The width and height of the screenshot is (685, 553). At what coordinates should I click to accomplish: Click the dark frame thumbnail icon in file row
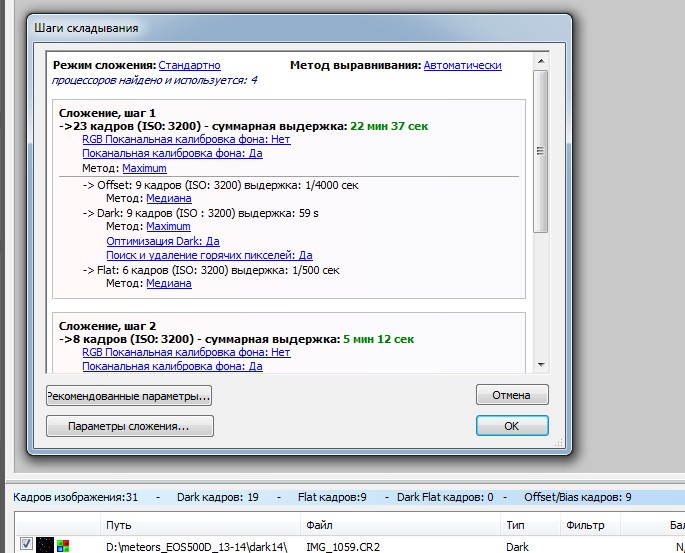point(45,545)
